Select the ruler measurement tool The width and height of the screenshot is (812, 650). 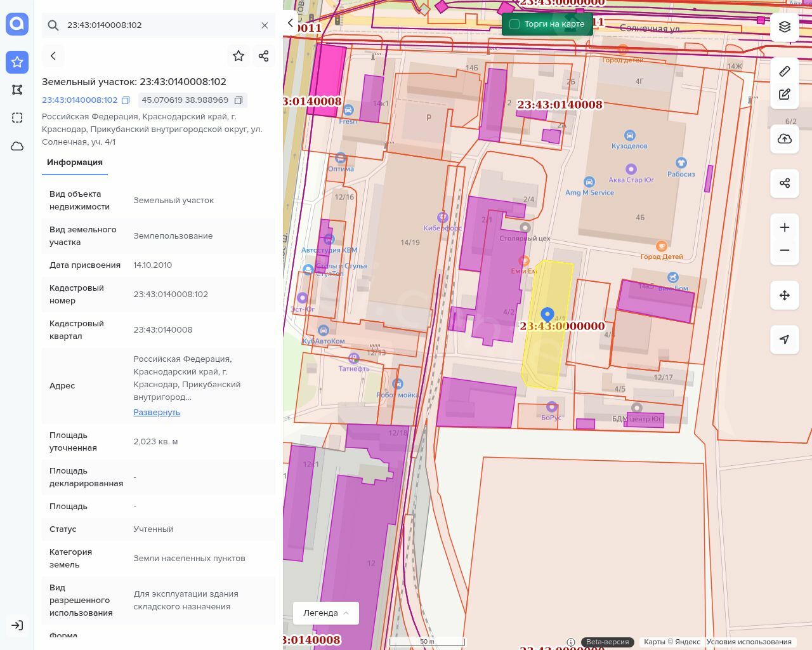tap(785, 71)
